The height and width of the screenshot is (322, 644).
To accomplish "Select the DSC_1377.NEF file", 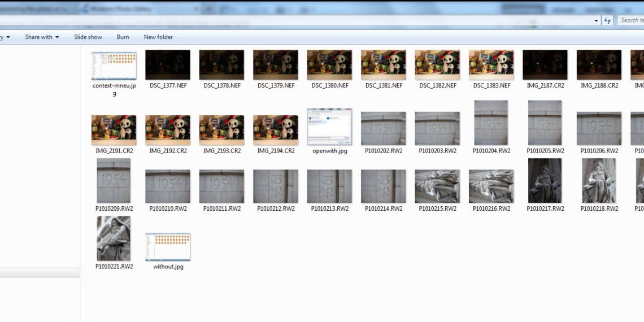I will (168, 65).
